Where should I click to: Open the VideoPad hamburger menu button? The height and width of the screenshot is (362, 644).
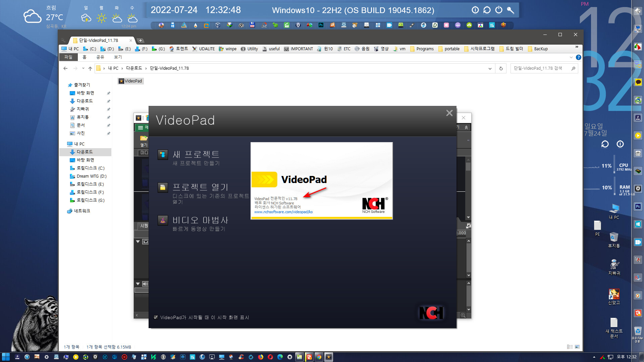(x=141, y=128)
